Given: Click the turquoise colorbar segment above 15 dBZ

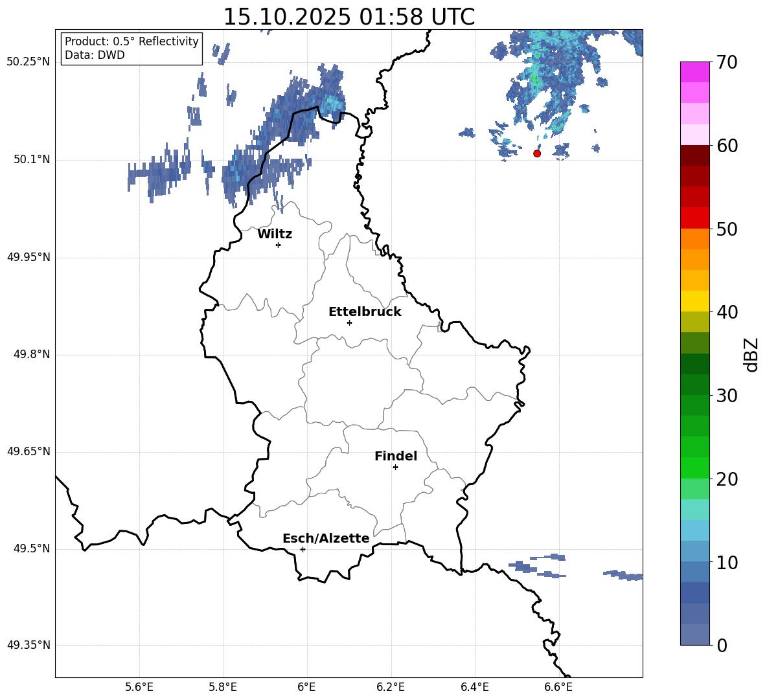Looking at the screenshot, I should coord(695,510).
